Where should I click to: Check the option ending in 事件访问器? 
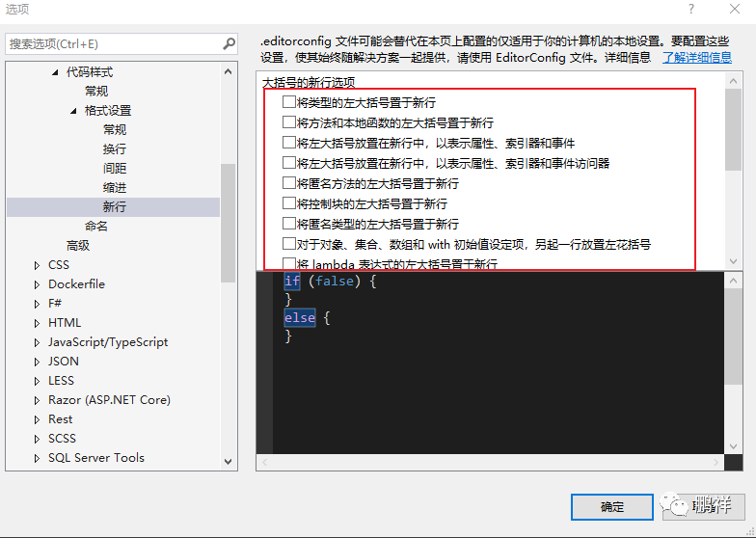[x=289, y=162]
